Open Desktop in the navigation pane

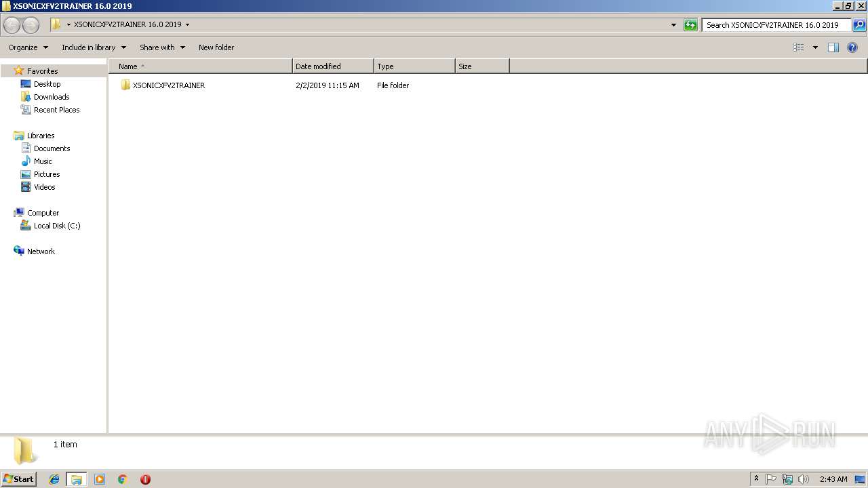point(47,84)
